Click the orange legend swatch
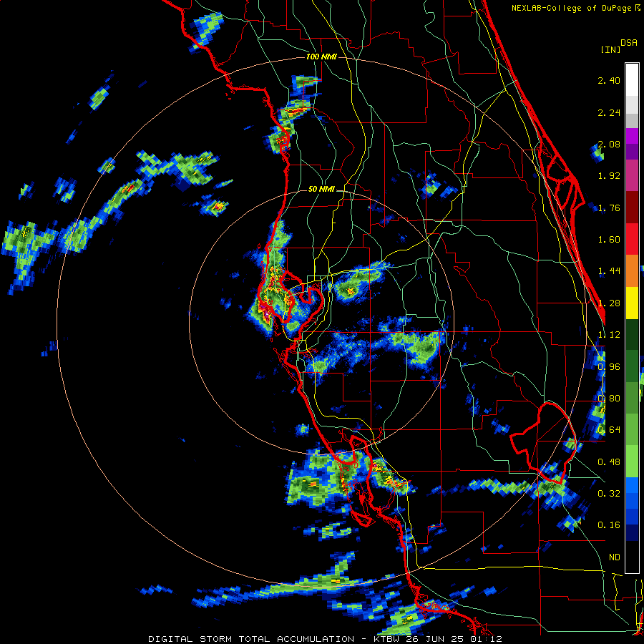Image resolution: width=644 pixels, height=644 pixels. tap(632, 270)
